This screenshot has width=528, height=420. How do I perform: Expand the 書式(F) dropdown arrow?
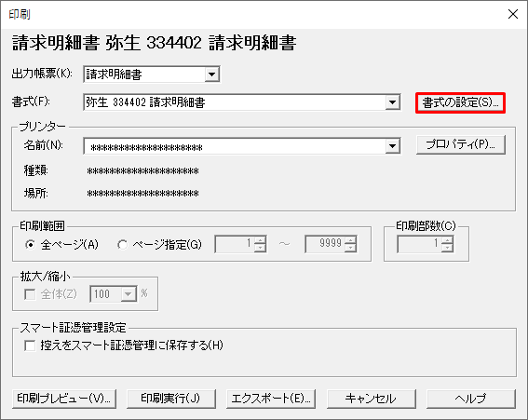(392, 102)
